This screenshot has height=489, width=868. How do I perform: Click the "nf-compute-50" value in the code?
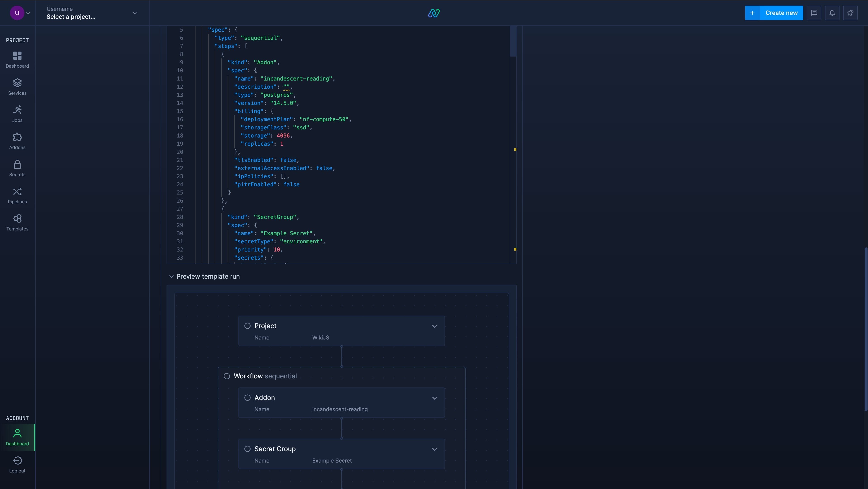[324, 119]
